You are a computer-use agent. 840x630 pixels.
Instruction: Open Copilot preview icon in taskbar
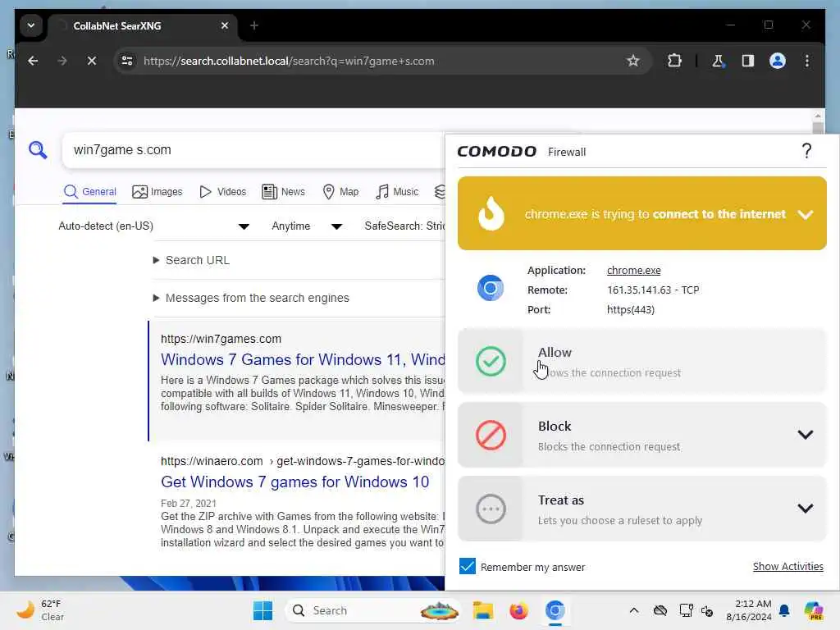(813, 610)
